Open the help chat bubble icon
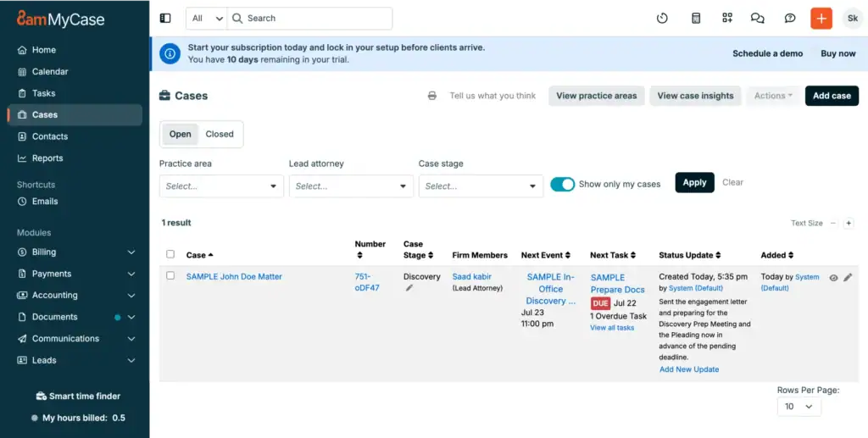The image size is (868, 438). tap(790, 19)
